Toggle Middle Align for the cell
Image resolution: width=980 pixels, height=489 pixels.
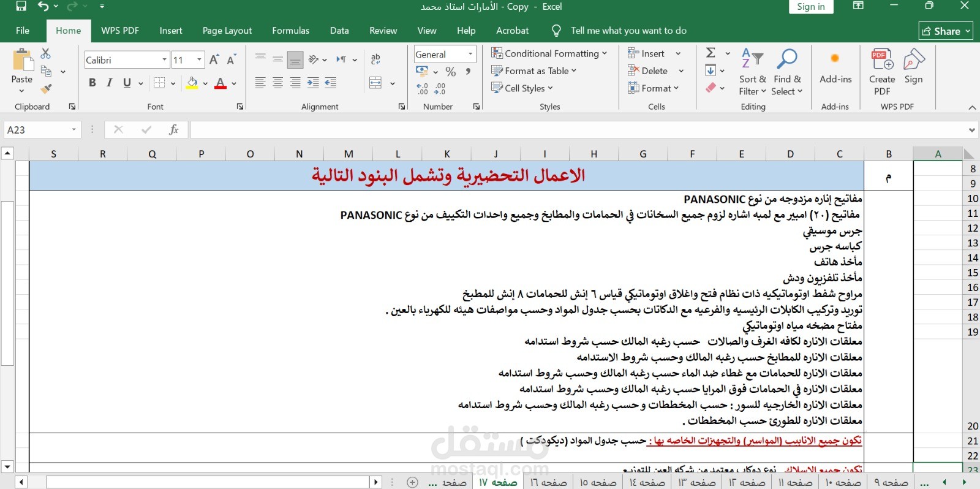point(277,59)
